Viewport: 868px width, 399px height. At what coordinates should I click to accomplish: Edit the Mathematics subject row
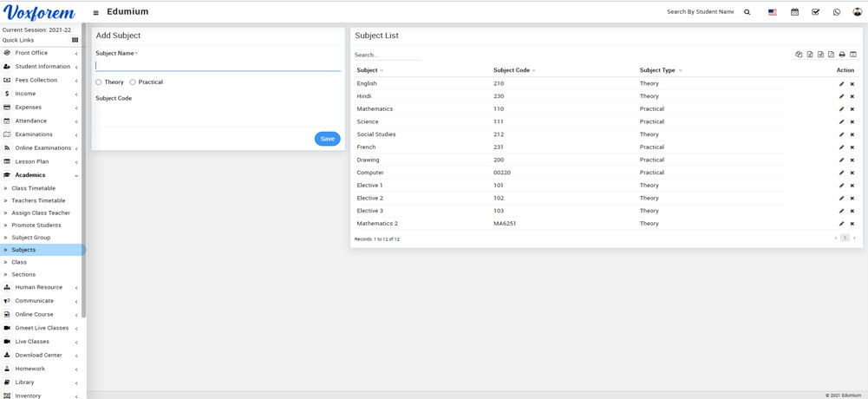pos(841,109)
